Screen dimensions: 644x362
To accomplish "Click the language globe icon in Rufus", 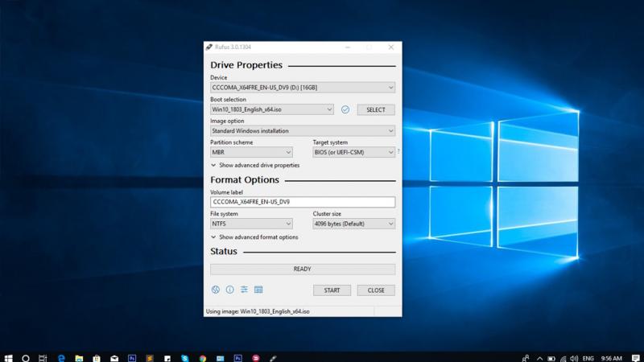I will pyautogui.click(x=216, y=290).
